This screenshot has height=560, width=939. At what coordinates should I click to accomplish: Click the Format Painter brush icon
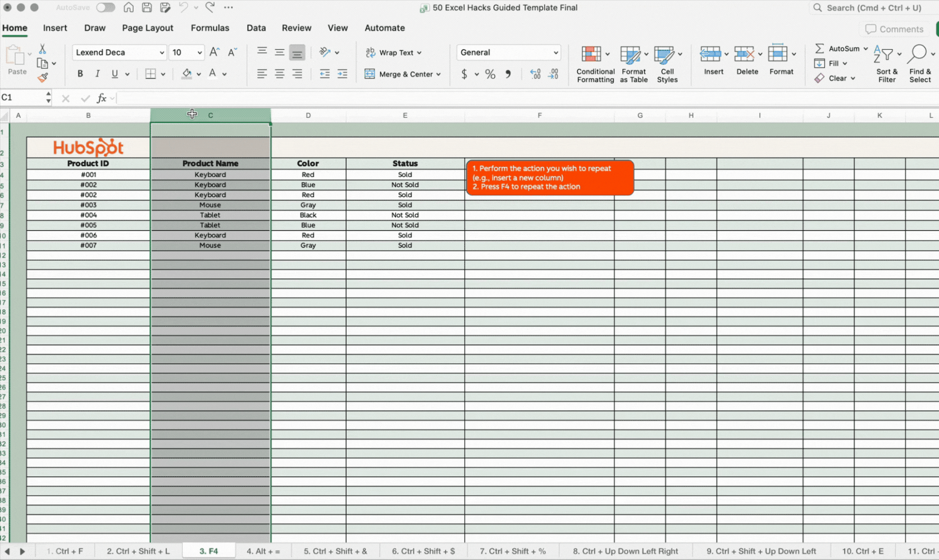43,77
